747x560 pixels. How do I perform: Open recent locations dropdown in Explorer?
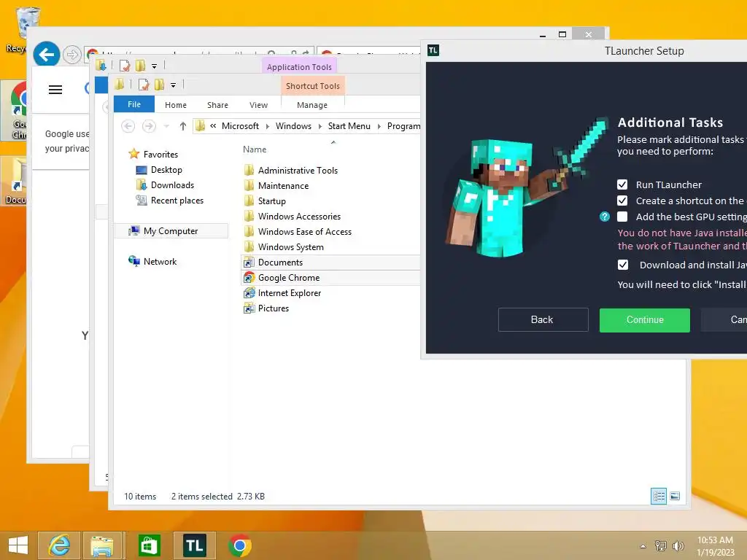pyautogui.click(x=167, y=126)
